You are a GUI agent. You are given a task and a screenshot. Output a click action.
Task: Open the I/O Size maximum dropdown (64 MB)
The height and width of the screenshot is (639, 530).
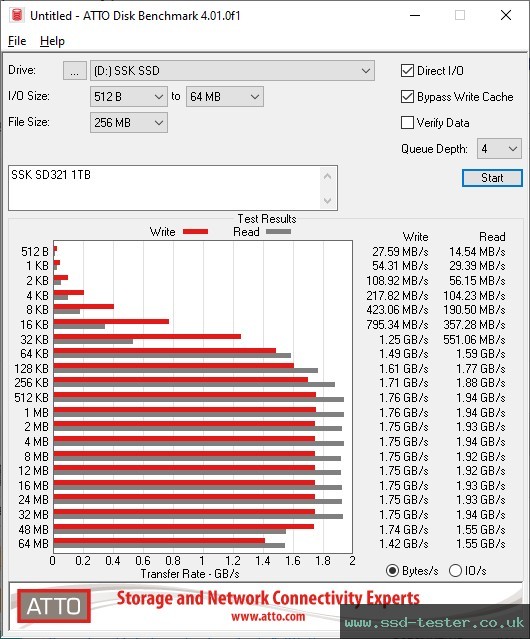pos(225,97)
